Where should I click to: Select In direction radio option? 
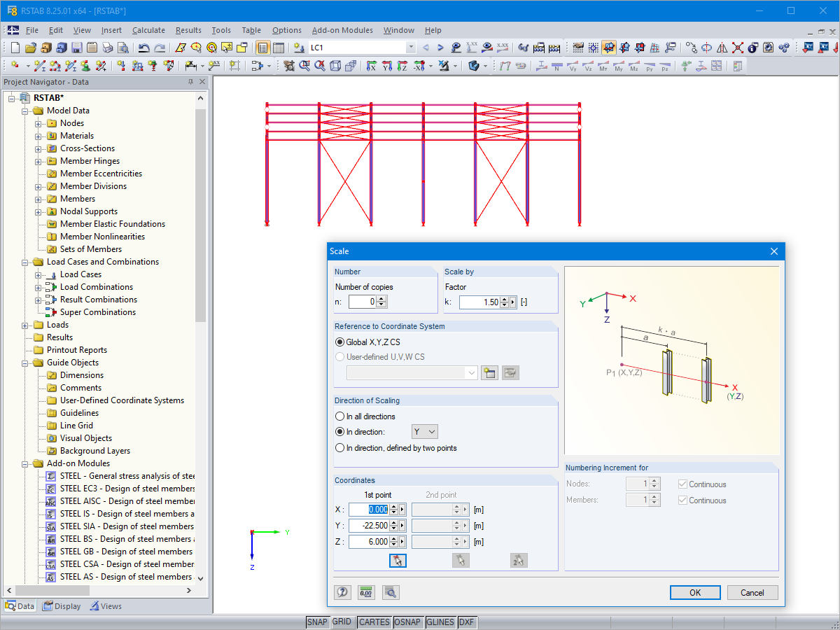[340, 432]
